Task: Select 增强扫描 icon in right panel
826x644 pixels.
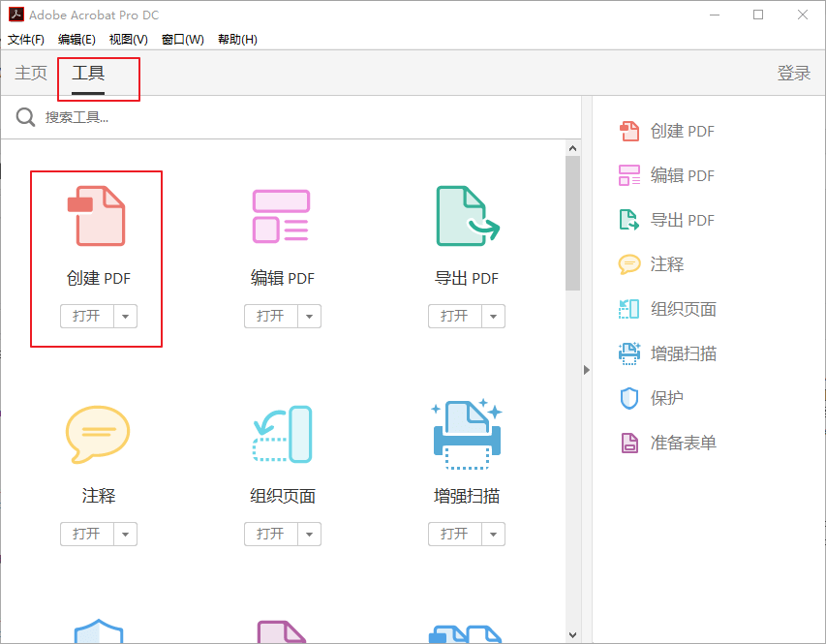Action: point(629,353)
